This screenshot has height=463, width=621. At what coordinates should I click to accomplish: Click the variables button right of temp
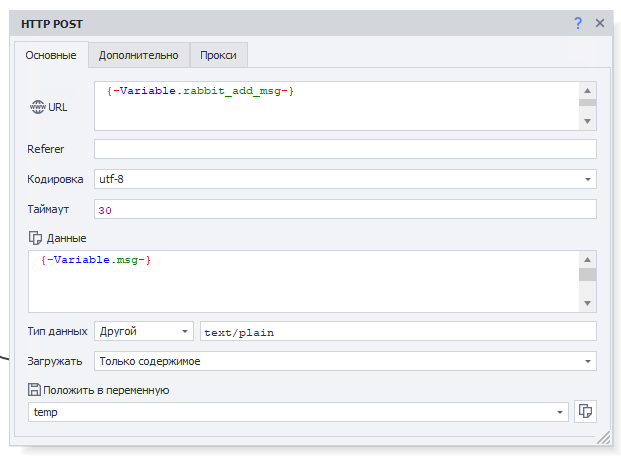[x=585, y=412]
